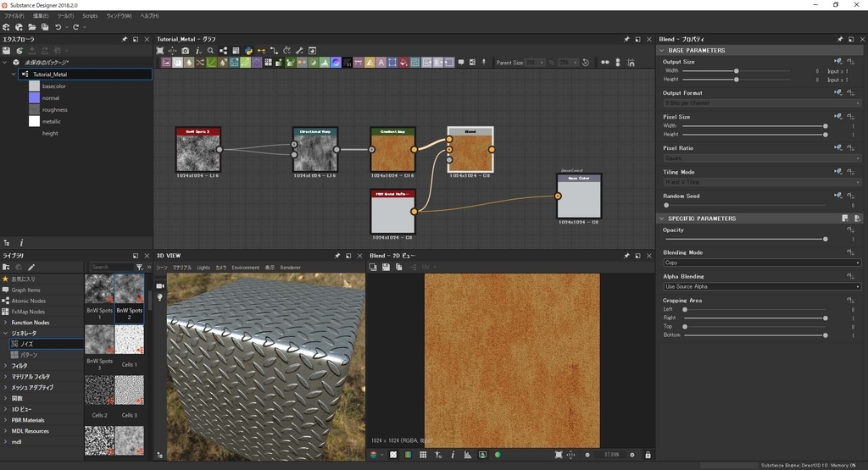Select the Blend node in the graph
The width and height of the screenshot is (868, 470).
(x=470, y=152)
